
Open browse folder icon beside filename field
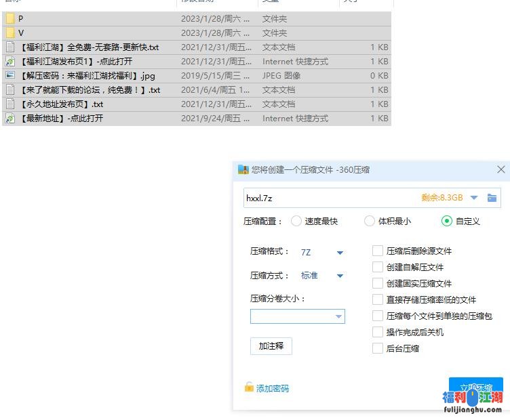pos(492,198)
